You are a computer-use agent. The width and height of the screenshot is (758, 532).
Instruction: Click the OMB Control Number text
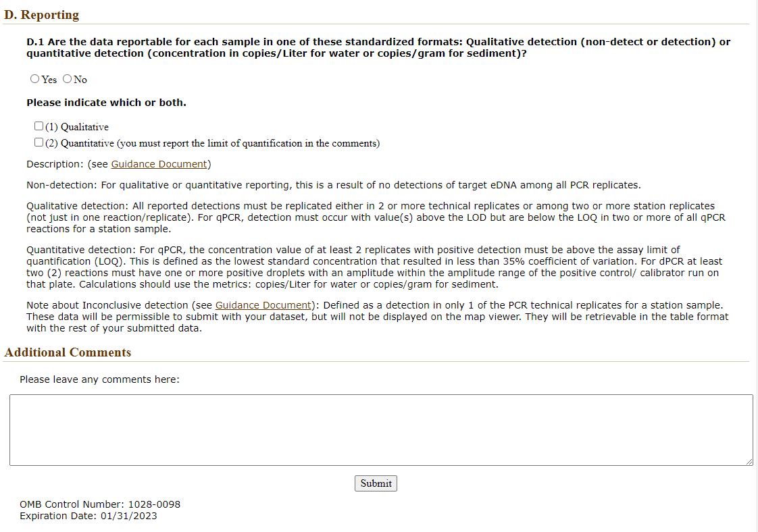tap(100, 504)
